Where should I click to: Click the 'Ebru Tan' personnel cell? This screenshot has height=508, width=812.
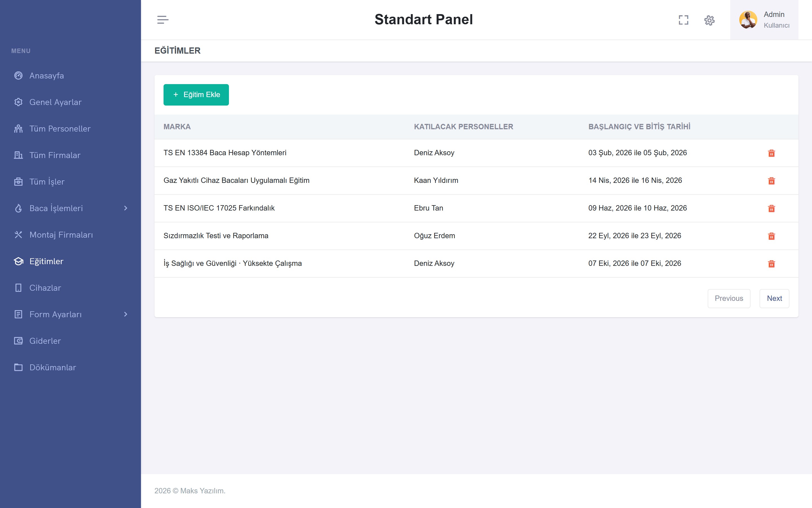[429, 208]
